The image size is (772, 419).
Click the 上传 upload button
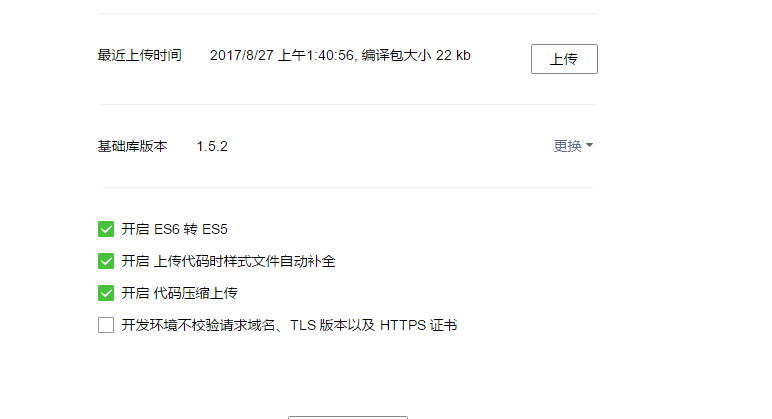coord(564,59)
